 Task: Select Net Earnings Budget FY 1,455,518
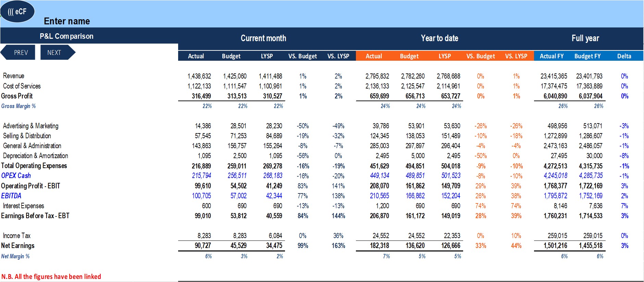click(591, 246)
